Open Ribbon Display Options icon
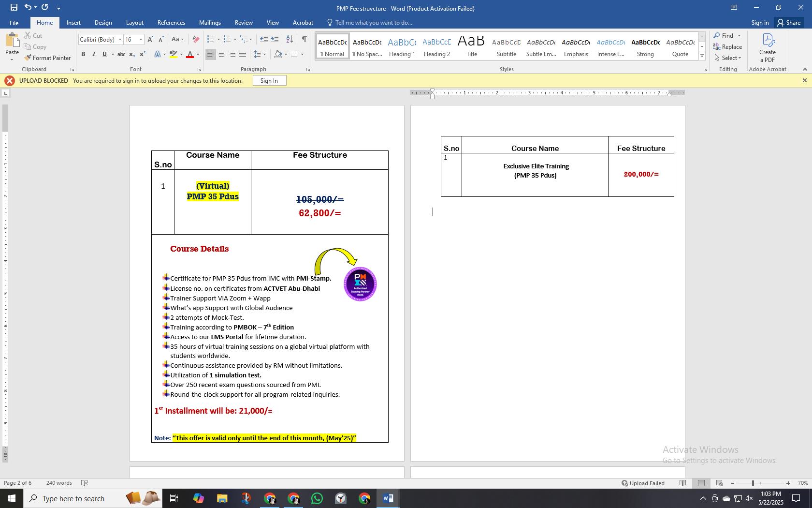 [x=734, y=7]
